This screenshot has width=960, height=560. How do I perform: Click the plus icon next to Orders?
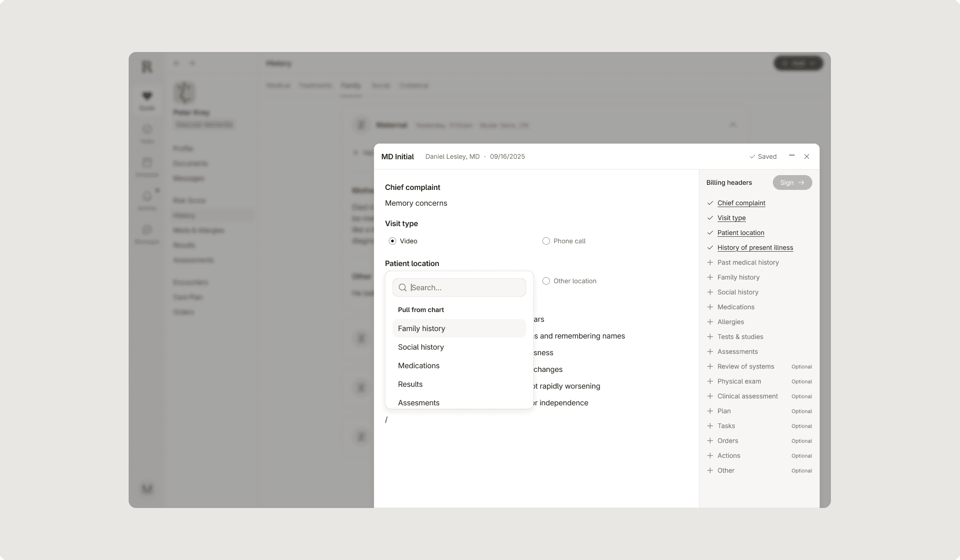(710, 441)
